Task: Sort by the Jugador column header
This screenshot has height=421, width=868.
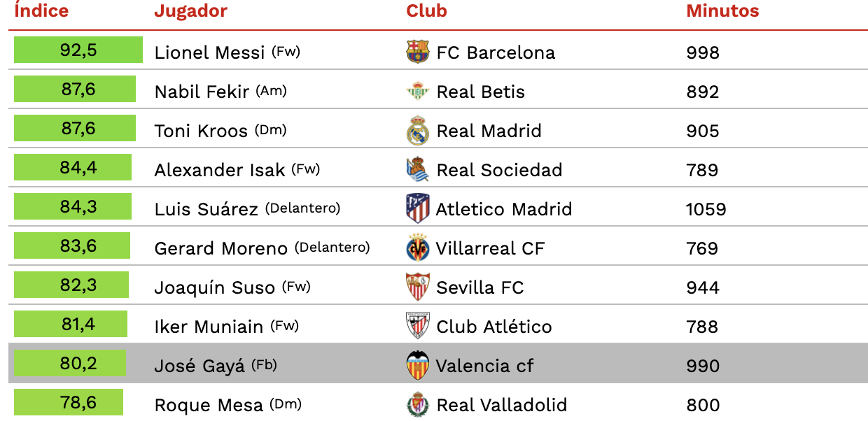Action: pos(190,11)
